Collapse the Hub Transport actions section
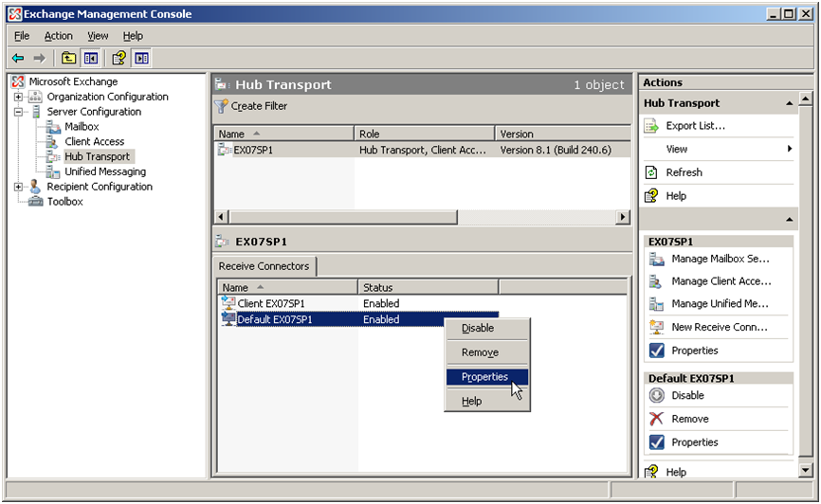Image resolution: width=821 pixels, height=504 pixels. pyautogui.click(x=790, y=103)
